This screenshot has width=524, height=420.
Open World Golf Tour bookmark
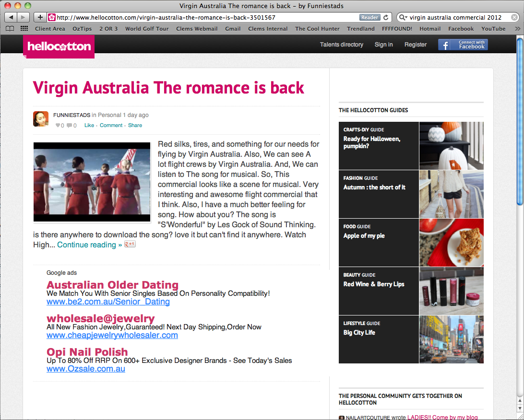coord(147,29)
